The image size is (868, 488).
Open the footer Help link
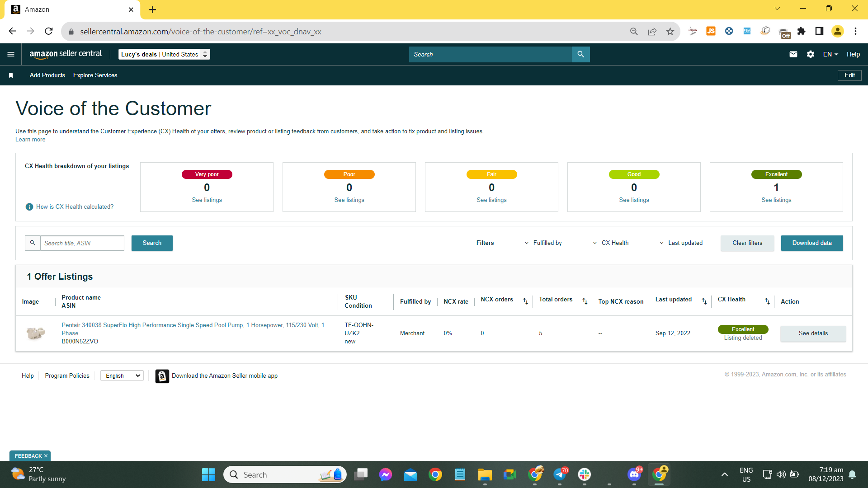click(28, 376)
